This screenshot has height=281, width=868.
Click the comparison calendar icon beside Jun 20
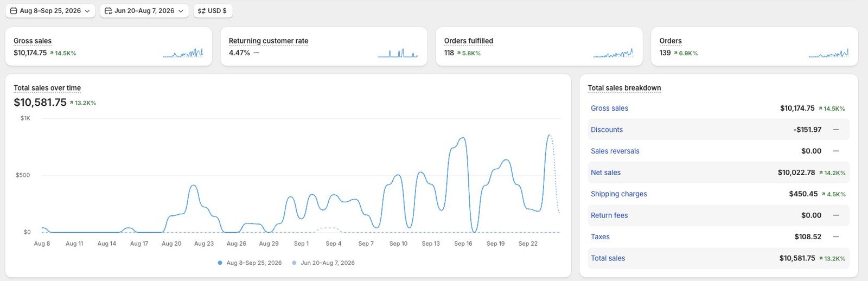click(x=108, y=11)
